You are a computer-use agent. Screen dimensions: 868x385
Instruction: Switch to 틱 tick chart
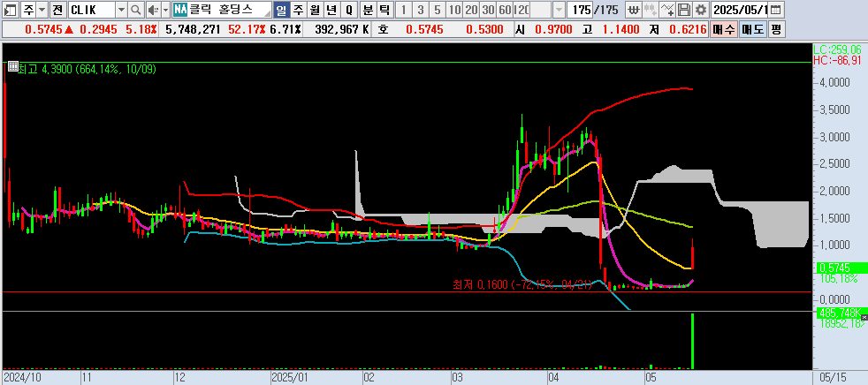(385, 10)
